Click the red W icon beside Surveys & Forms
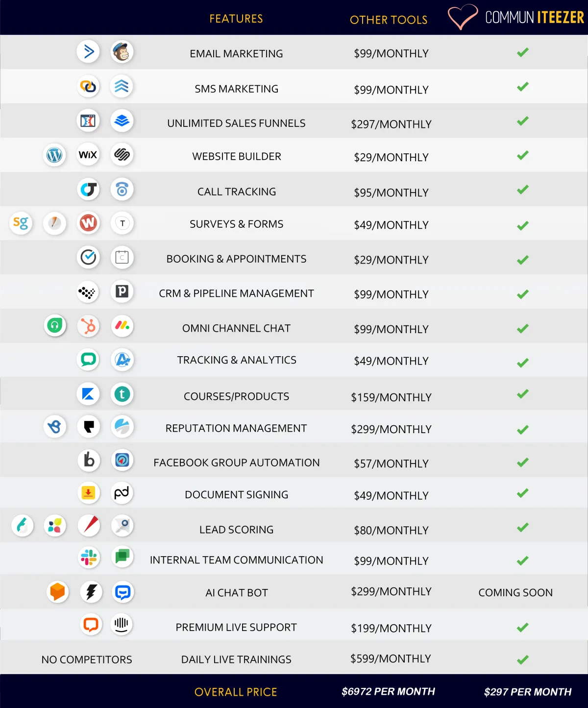Screen dimensions: 588x708 tap(88, 223)
